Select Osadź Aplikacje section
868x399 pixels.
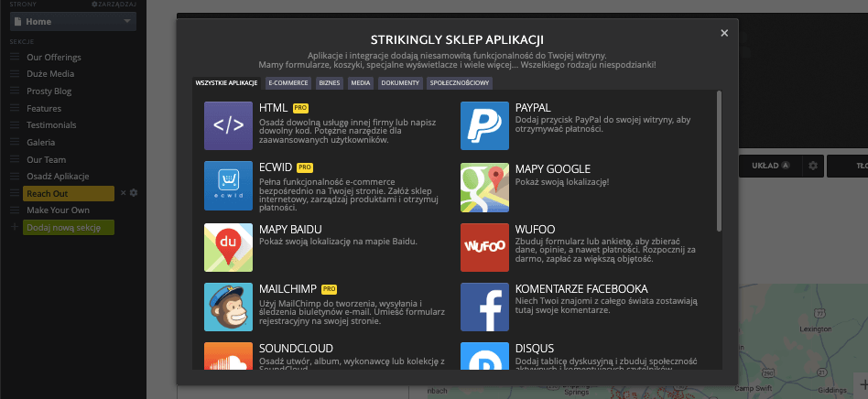click(58, 176)
